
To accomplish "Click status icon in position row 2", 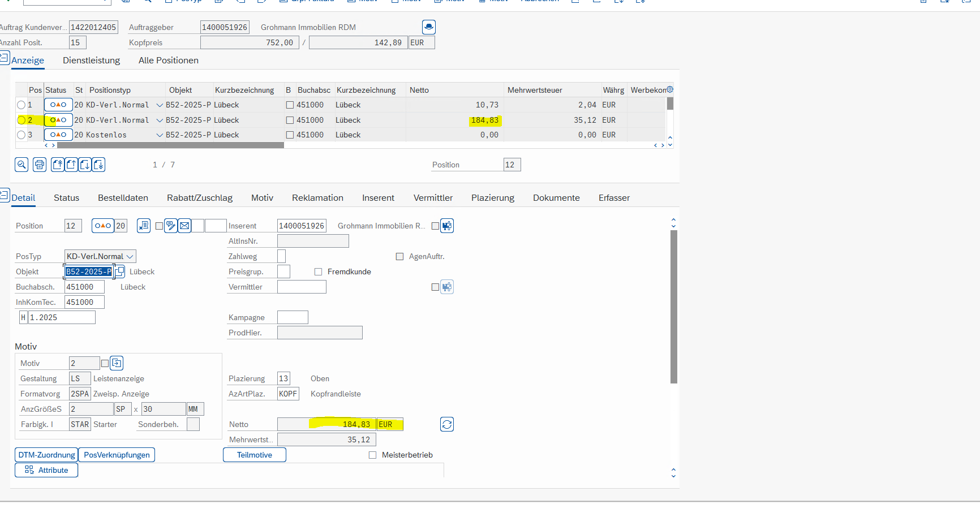I will [58, 120].
